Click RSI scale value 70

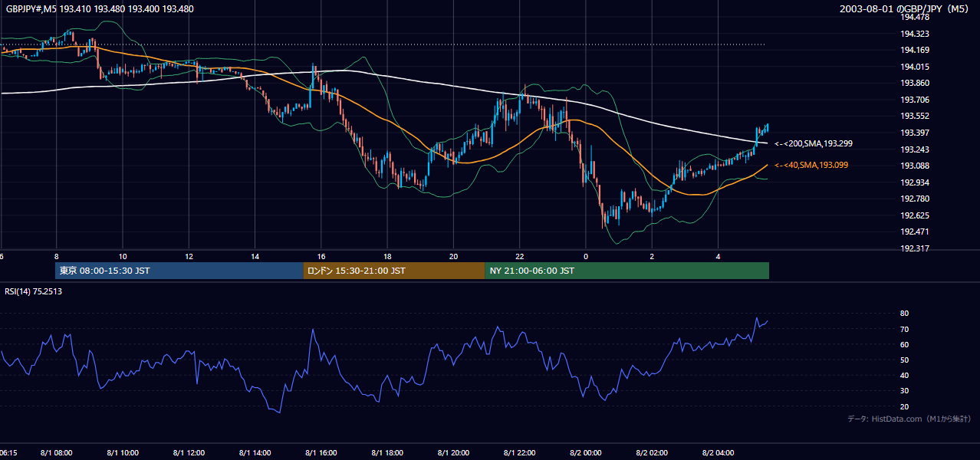point(905,329)
